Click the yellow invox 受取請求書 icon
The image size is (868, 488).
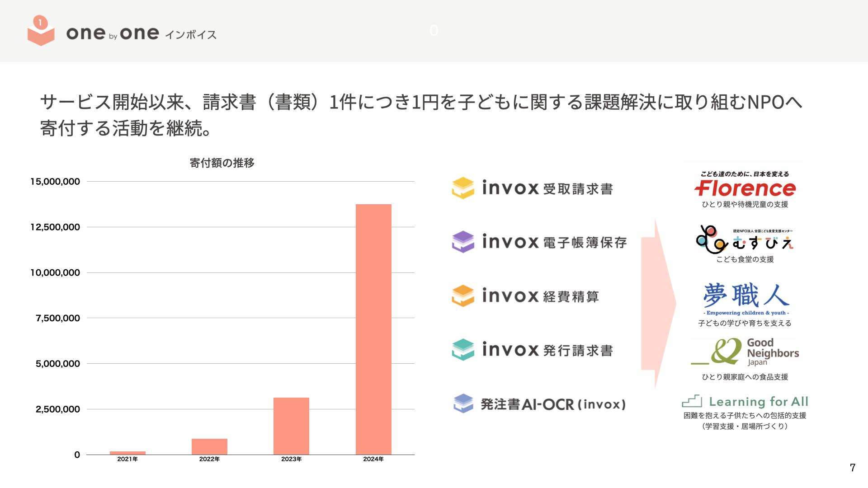click(x=463, y=188)
